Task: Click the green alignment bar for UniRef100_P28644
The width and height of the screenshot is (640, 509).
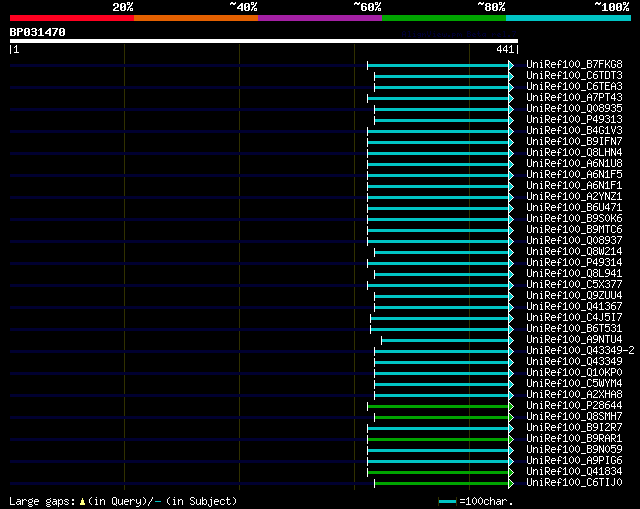Action: pyautogui.click(x=438, y=407)
